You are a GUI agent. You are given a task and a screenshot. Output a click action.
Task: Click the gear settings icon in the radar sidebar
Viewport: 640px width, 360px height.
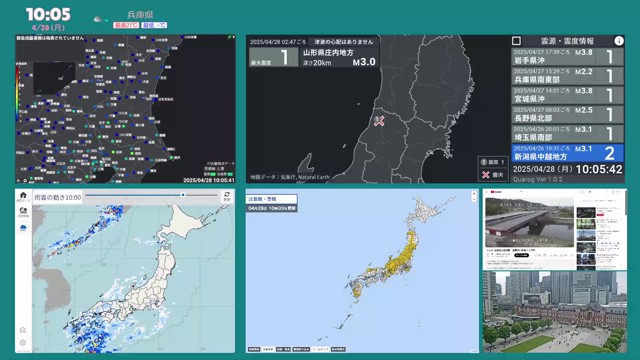click(x=23, y=343)
